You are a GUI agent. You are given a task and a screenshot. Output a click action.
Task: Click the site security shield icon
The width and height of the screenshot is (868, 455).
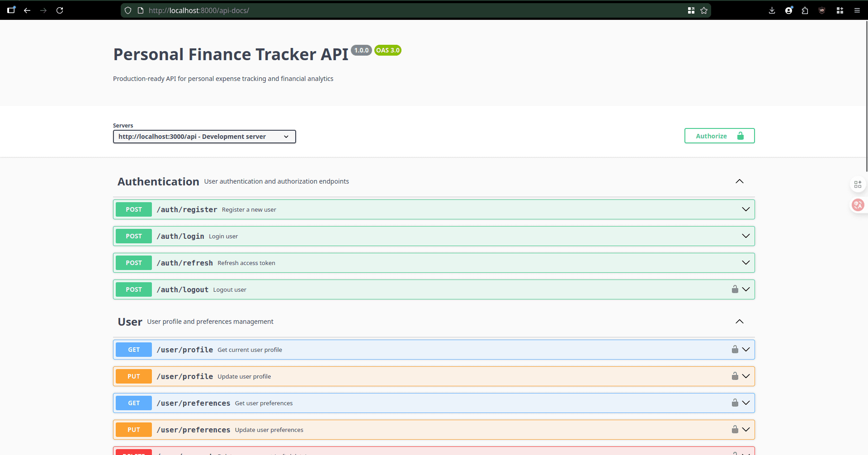[x=128, y=10]
